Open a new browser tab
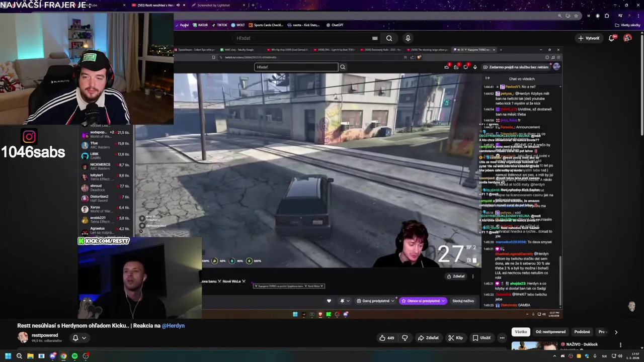The height and width of the screenshot is (362, 644). coord(253,5)
